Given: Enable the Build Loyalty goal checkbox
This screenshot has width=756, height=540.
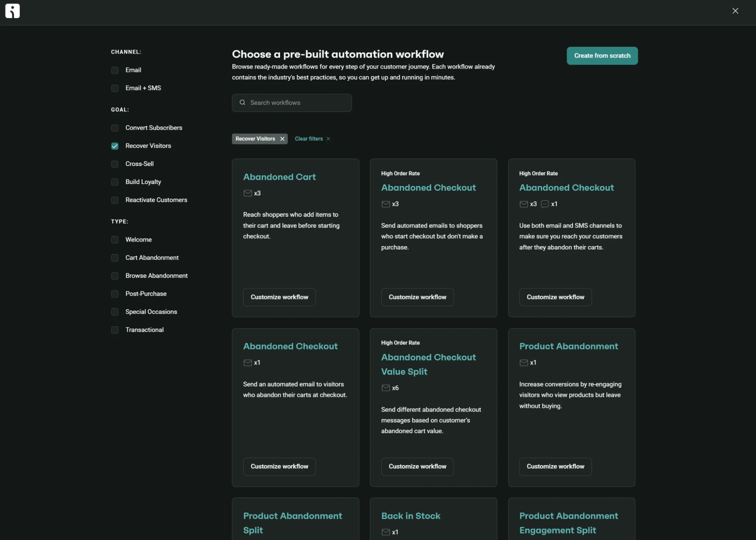Looking at the screenshot, I should pyautogui.click(x=115, y=182).
